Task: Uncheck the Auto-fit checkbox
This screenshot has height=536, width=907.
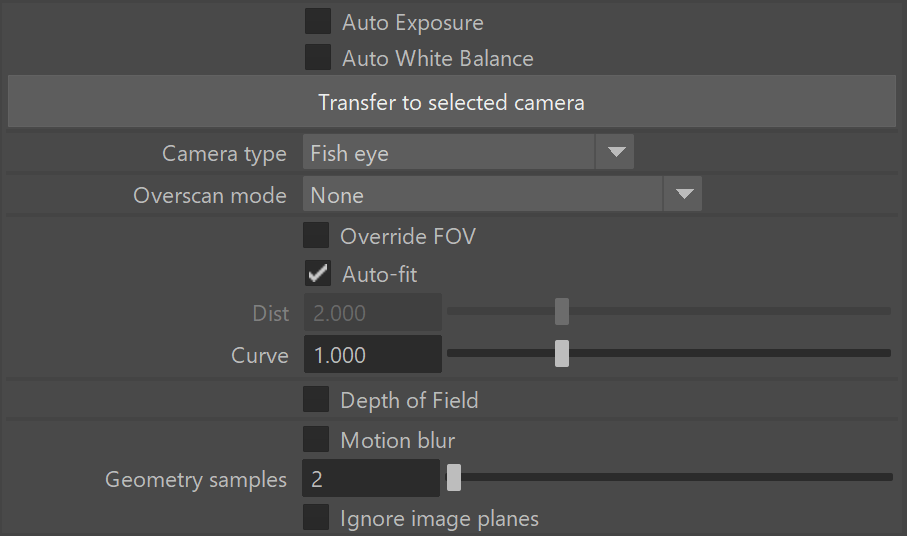Action: tap(318, 273)
